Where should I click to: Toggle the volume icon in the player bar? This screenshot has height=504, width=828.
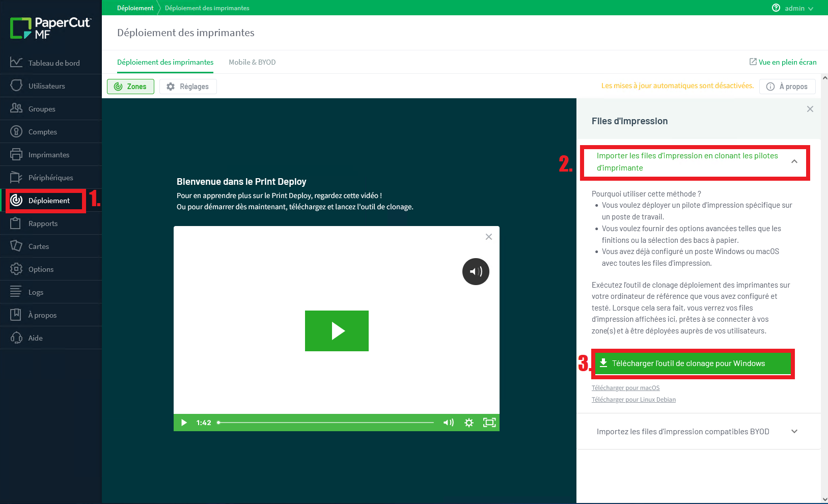(x=449, y=423)
